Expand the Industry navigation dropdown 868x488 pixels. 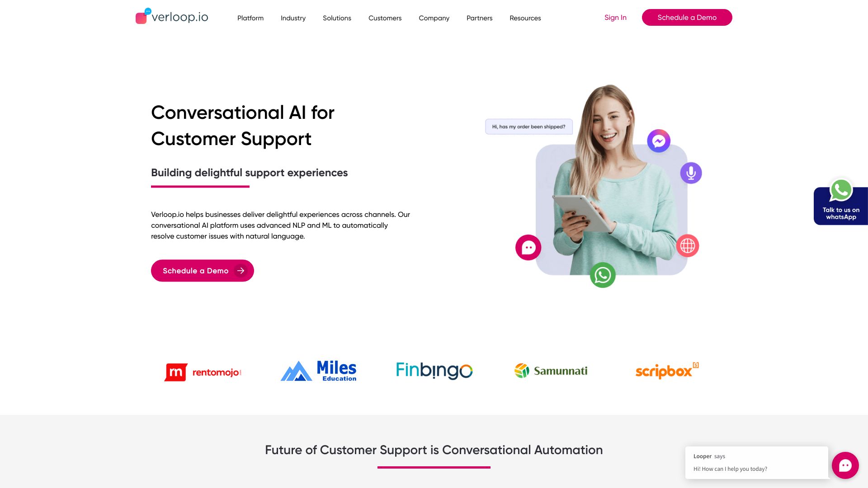click(292, 17)
